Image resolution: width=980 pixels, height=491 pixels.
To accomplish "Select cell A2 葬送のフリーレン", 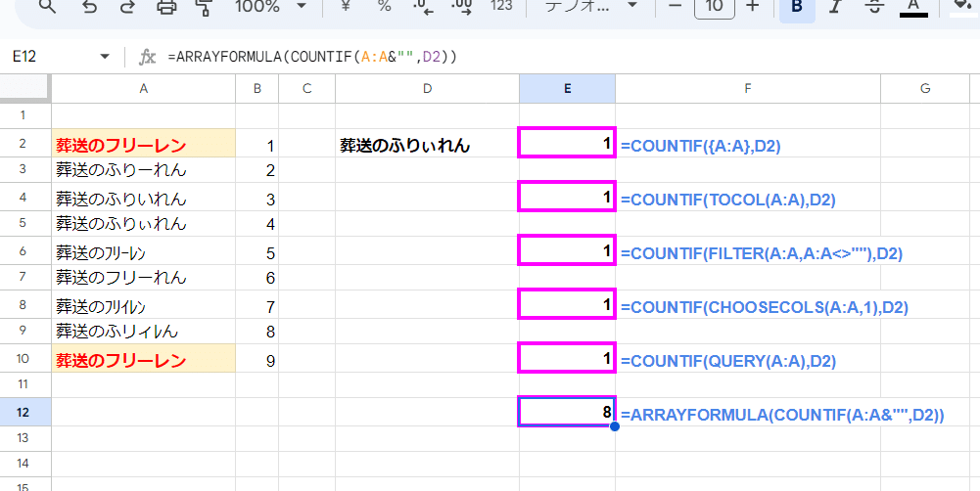I will click(x=144, y=144).
